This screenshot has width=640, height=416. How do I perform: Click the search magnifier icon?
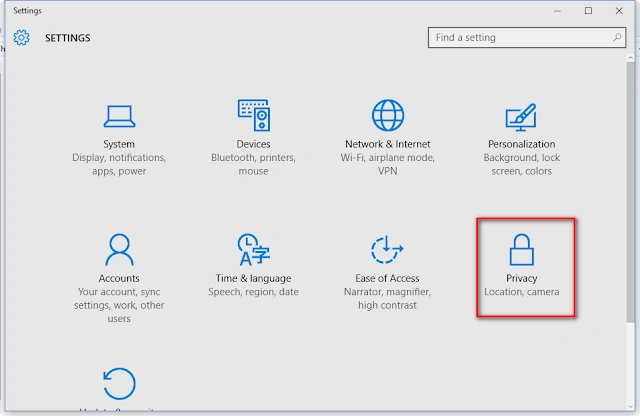point(617,38)
